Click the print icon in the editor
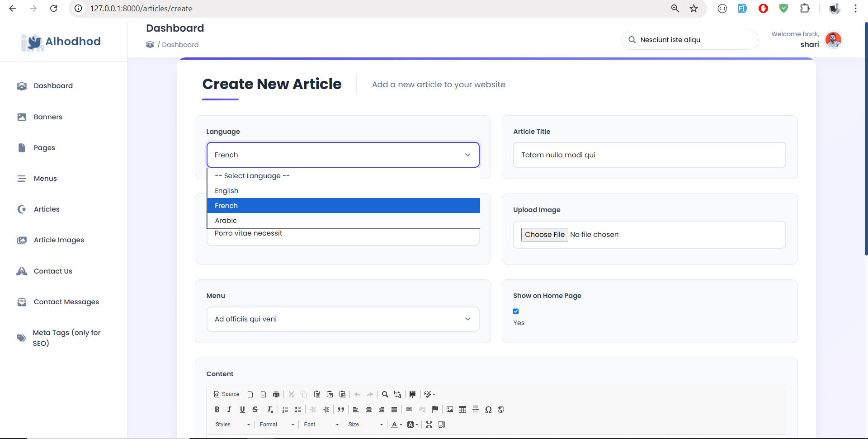This screenshot has height=439, width=868. coord(276,394)
